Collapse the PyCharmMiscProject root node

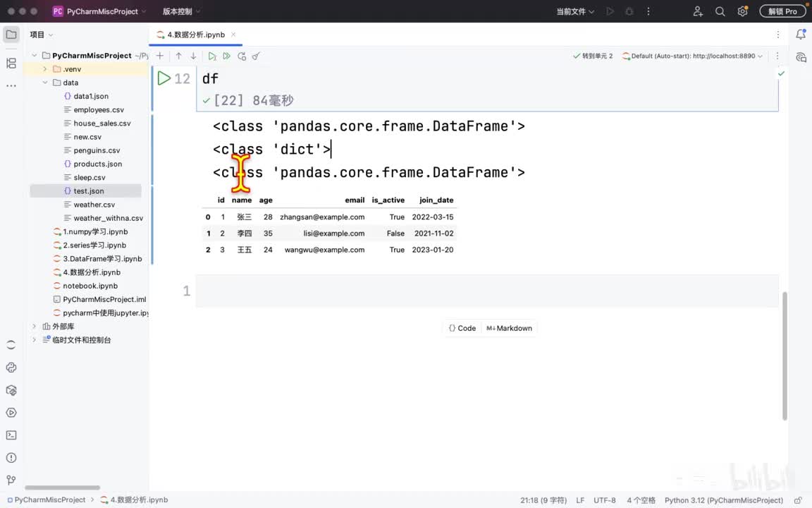34,56
